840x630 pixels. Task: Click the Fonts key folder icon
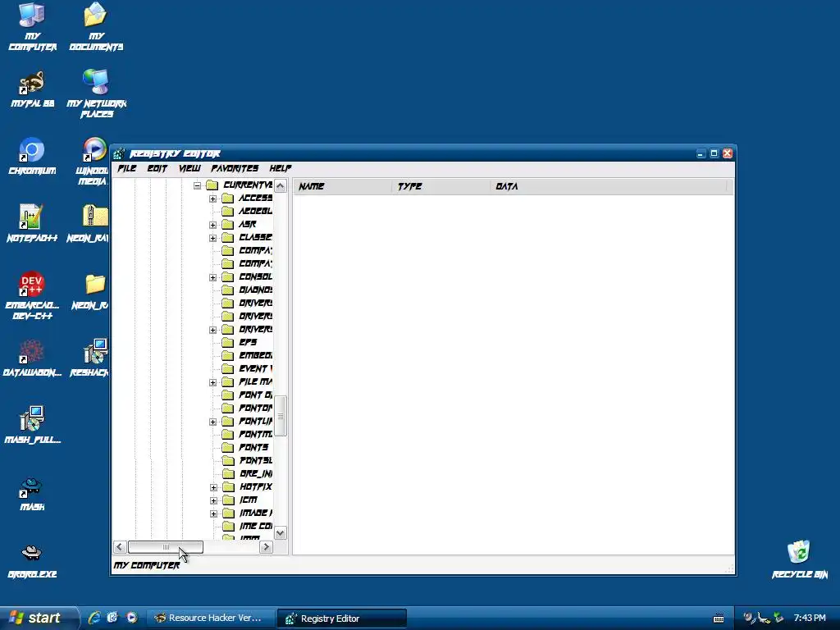point(228,447)
